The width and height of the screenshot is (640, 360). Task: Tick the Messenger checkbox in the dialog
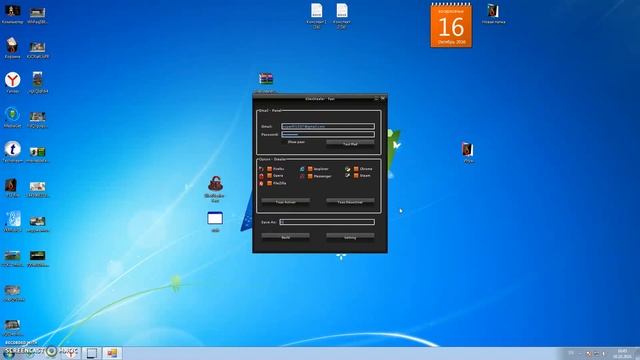tap(310, 176)
